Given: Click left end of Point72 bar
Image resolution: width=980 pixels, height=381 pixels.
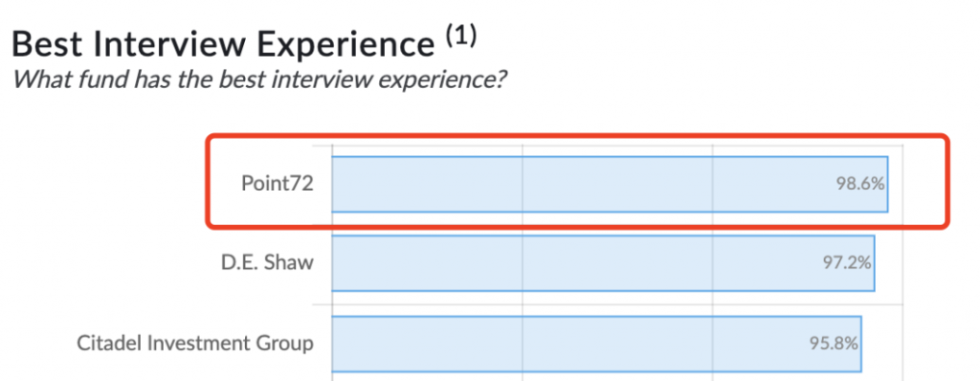Looking at the screenshot, I should pos(341,184).
